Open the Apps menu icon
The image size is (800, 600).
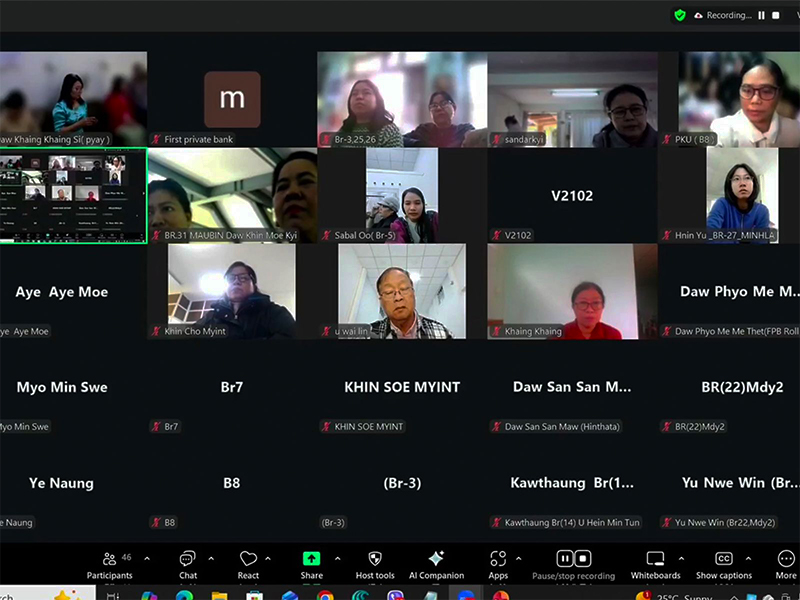tap(498, 559)
